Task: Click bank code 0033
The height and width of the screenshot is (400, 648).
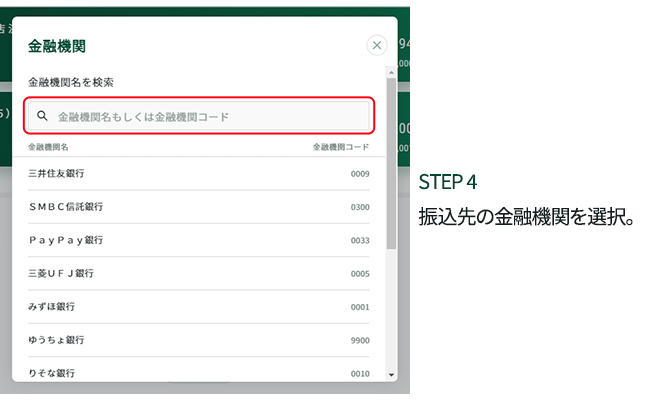Action: (360, 240)
